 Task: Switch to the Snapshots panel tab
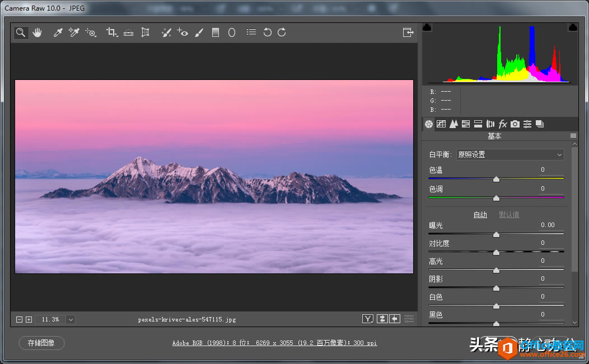[x=540, y=124]
